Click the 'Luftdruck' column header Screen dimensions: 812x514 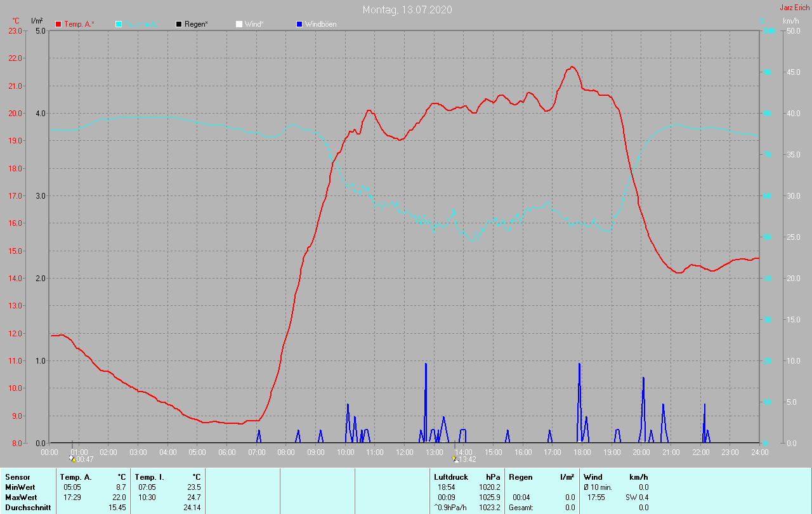point(451,477)
